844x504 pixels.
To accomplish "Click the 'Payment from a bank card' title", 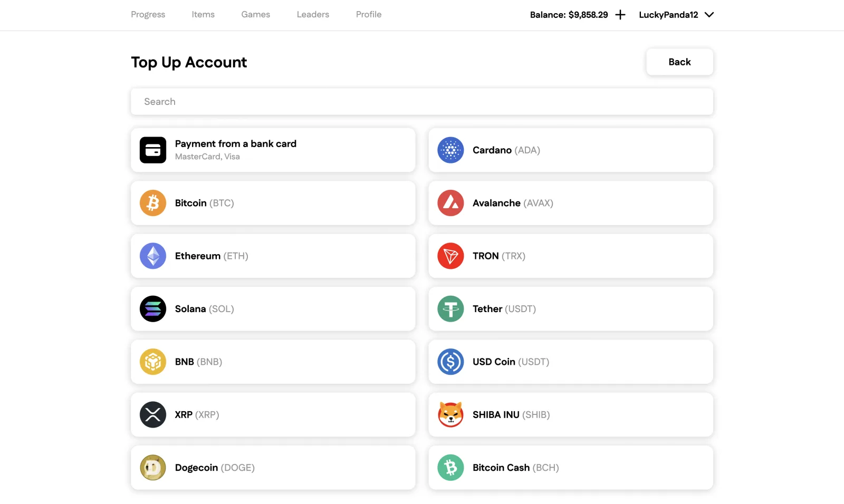I will point(236,144).
